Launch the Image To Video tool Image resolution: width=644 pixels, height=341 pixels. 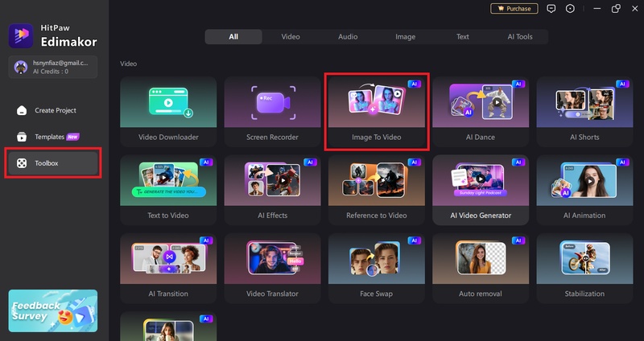(x=376, y=112)
